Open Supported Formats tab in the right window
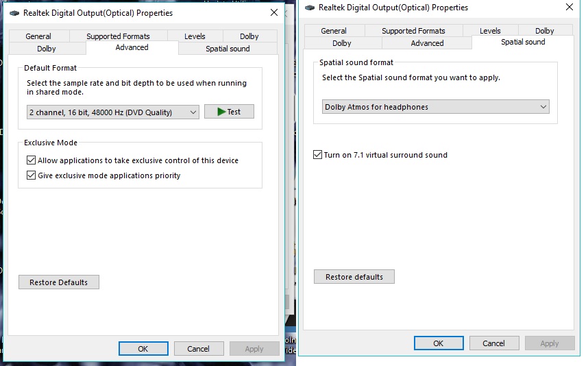This screenshot has height=366, width=588. pos(414,31)
